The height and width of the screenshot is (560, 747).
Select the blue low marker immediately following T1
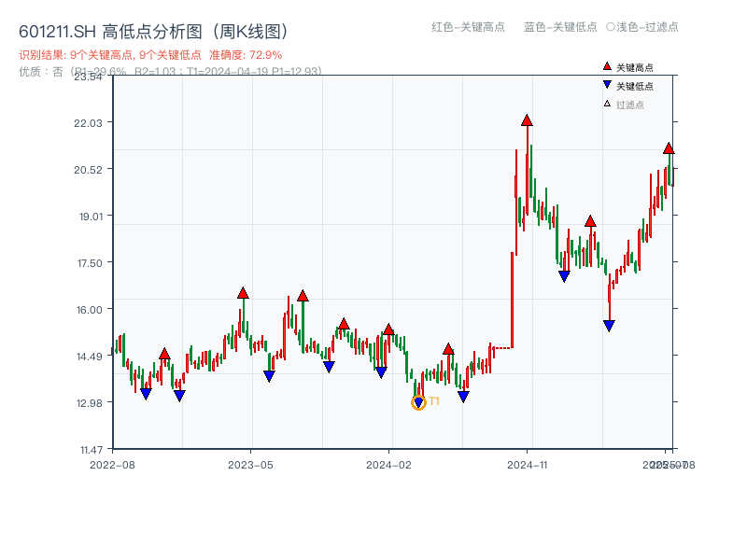(x=463, y=396)
